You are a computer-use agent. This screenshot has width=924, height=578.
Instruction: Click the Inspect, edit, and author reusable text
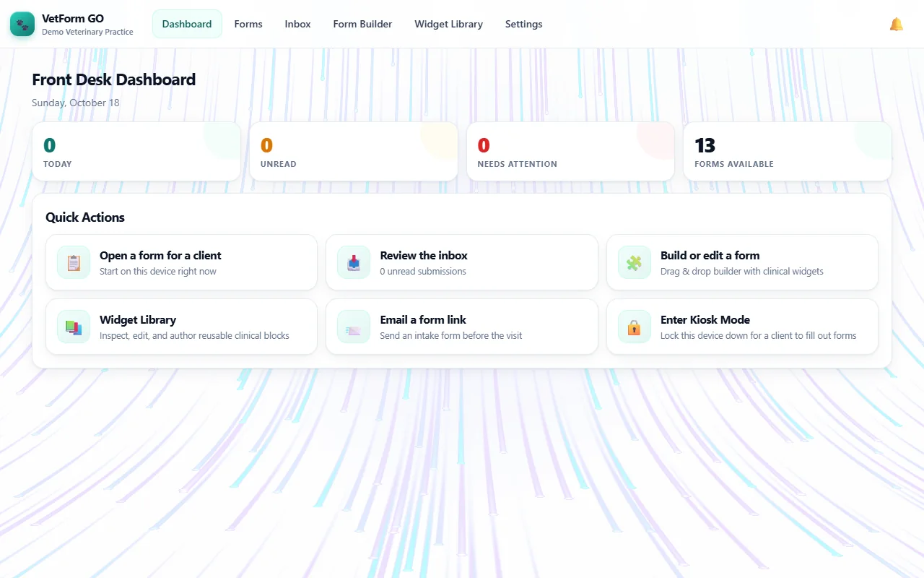(x=194, y=336)
